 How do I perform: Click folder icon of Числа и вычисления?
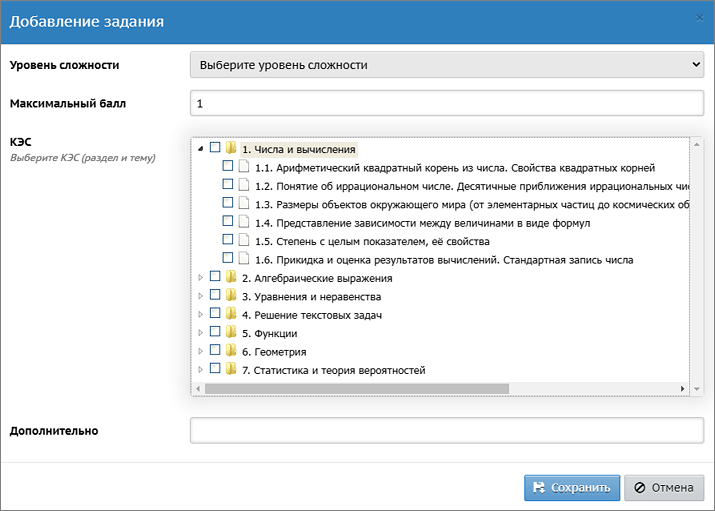(231, 148)
